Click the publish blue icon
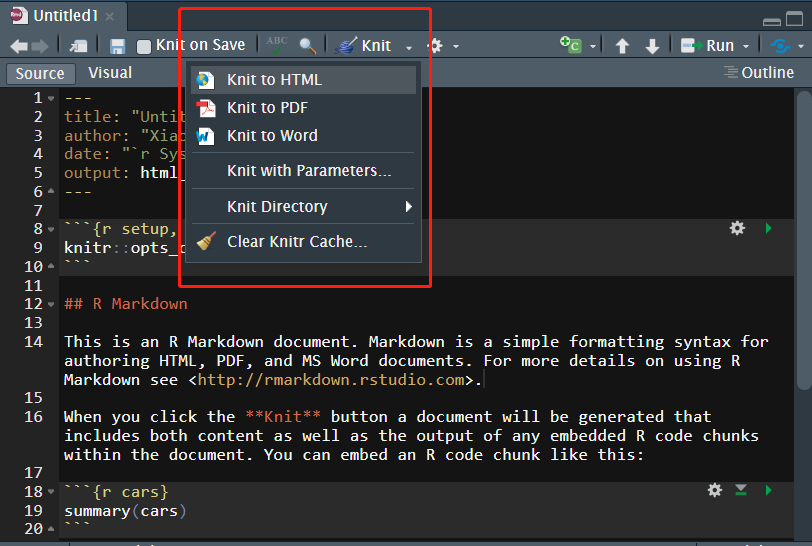 tap(780, 46)
